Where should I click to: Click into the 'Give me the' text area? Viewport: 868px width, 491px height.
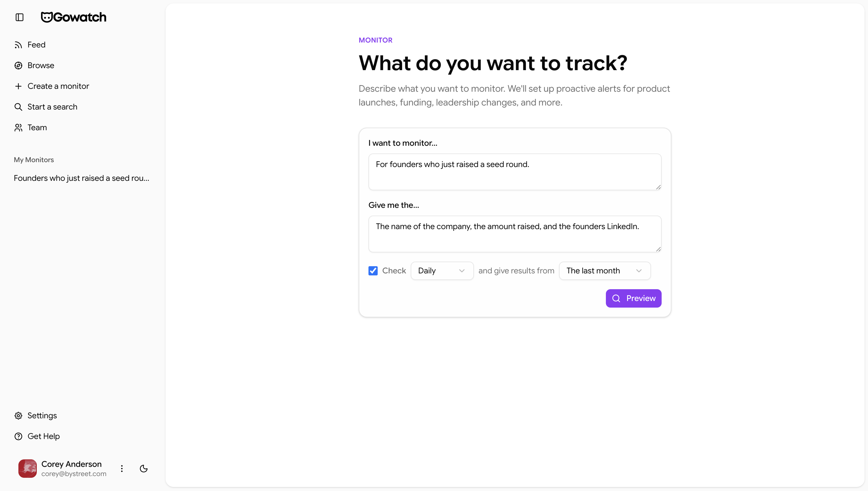pos(514,234)
